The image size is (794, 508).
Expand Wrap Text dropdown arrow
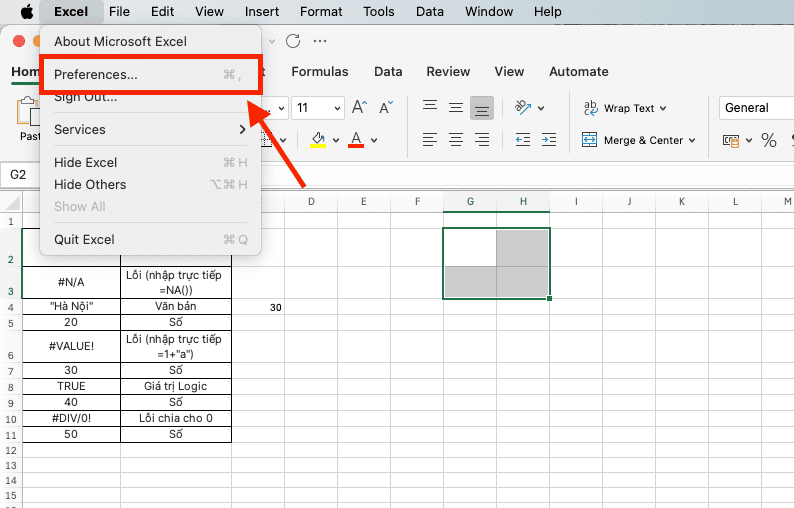click(663, 108)
